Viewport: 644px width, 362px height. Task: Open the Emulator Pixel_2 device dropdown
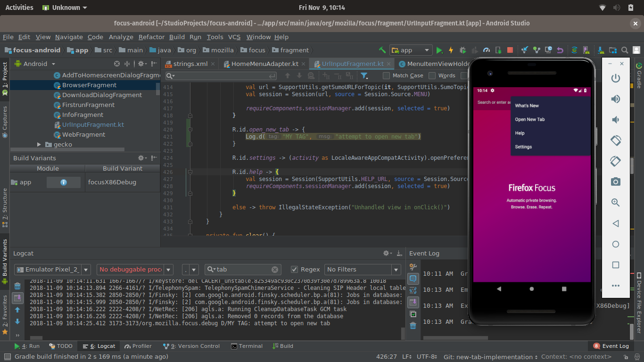(53, 270)
